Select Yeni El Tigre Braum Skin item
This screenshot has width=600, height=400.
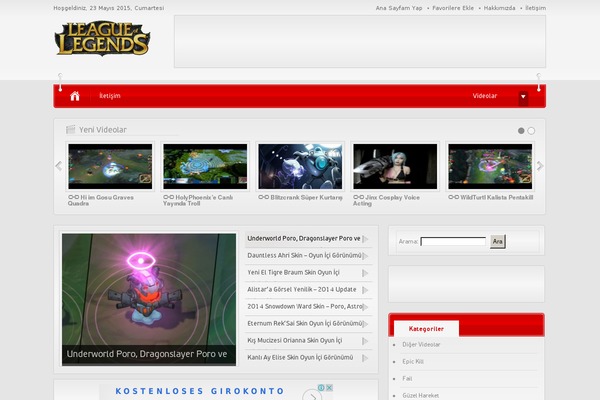click(x=308, y=273)
